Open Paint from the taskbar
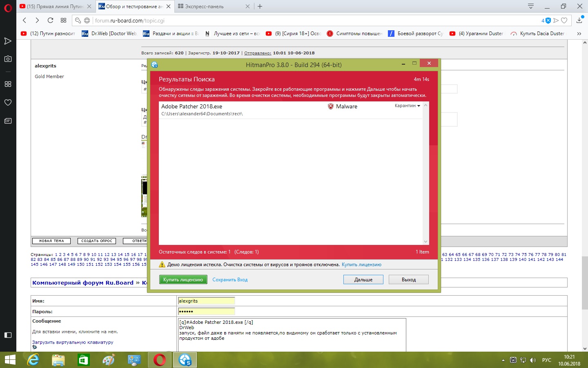The height and width of the screenshot is (368, 588). point(109,360)
